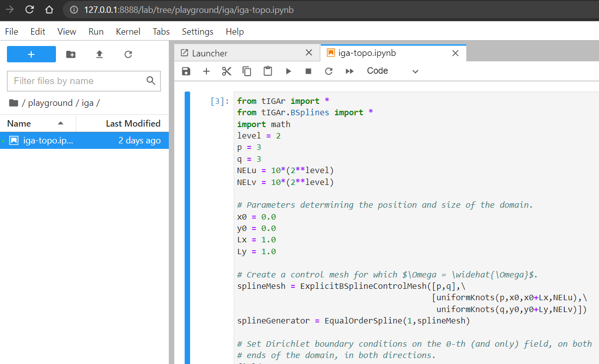Viewport: 599px width, 364px height.
Task: Sort files by Last Modified
Action: point(133,124)
